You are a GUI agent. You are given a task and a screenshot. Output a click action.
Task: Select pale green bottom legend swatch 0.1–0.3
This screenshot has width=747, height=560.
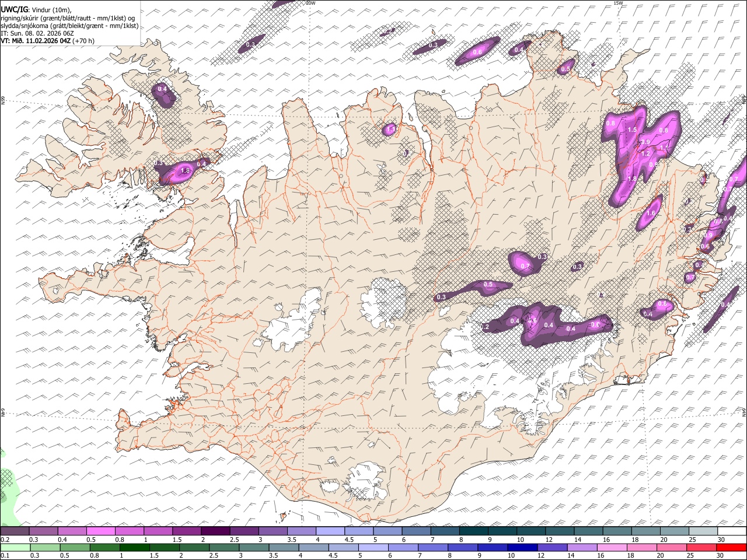pyautogui.click(x=15, y=548)
